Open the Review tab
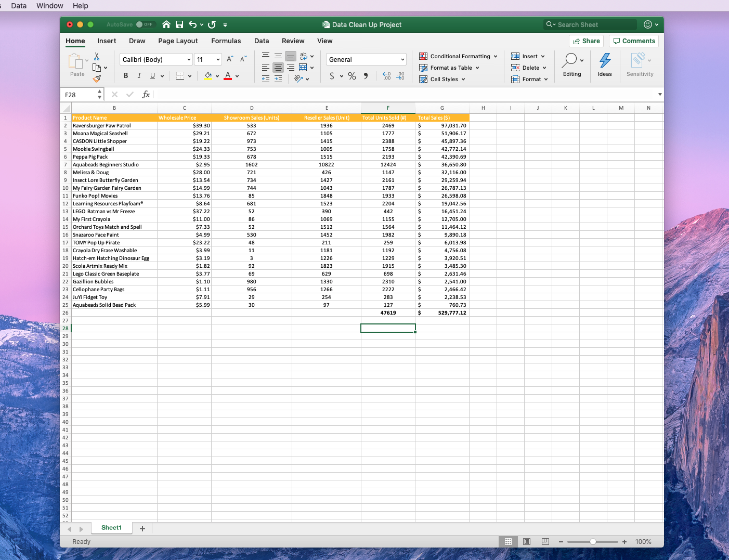This screenshot has height=560, width=729. (x=293, y=41)
